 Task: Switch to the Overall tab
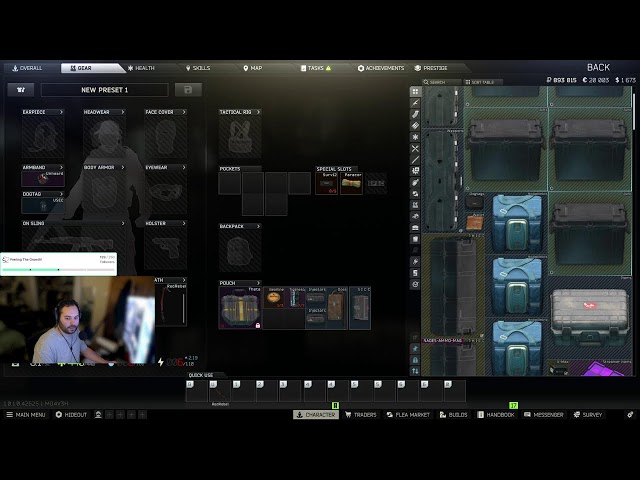coord(27,68)
